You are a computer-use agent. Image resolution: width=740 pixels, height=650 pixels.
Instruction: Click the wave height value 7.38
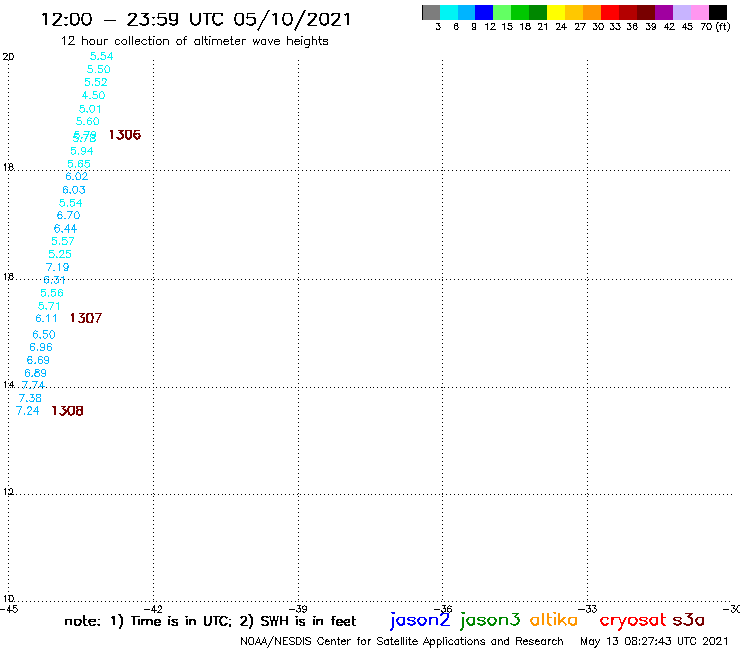30,398
